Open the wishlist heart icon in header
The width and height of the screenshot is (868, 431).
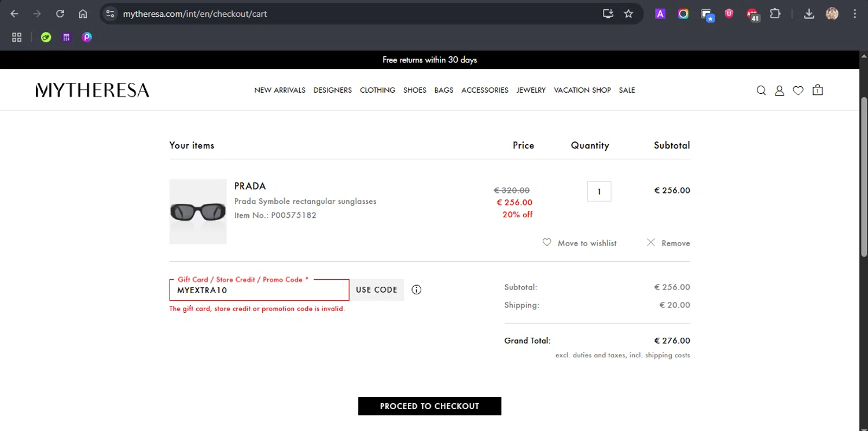tap(798, 90)
